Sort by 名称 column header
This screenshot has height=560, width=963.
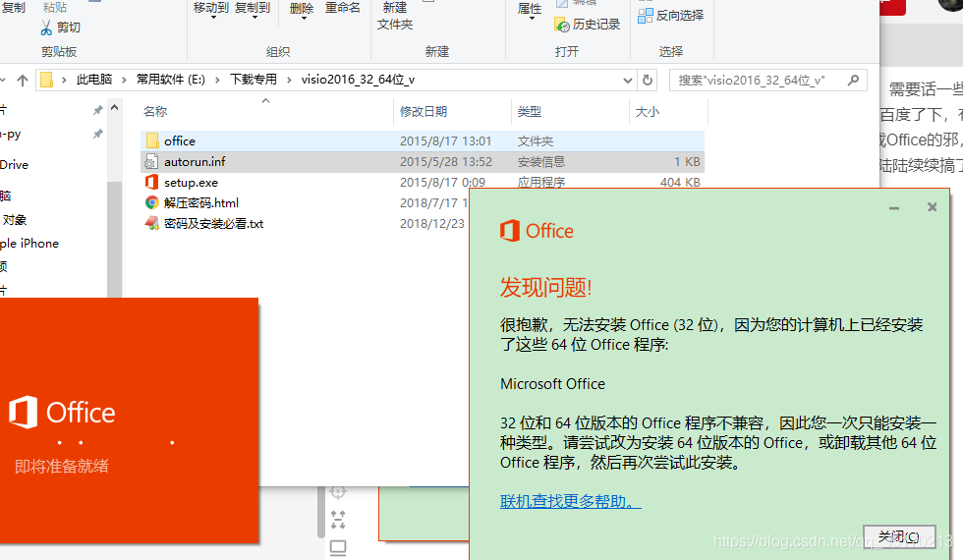coord(155,111)
